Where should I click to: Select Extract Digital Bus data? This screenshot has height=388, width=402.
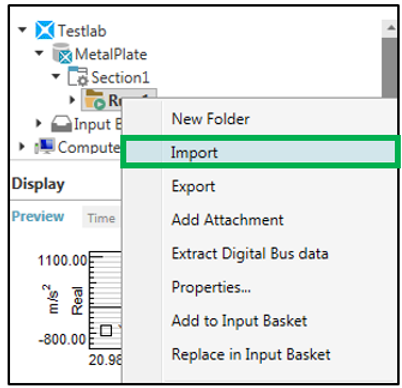tap(250, 253)
